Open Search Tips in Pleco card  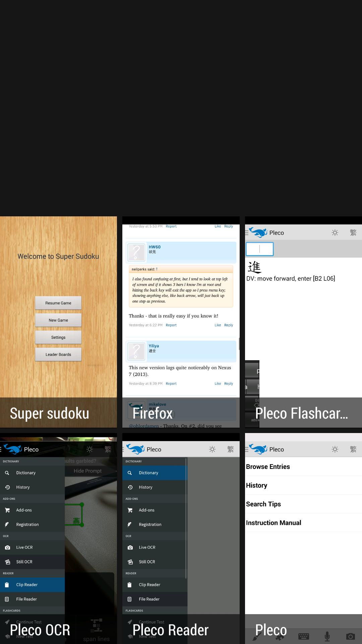(303, 504)
